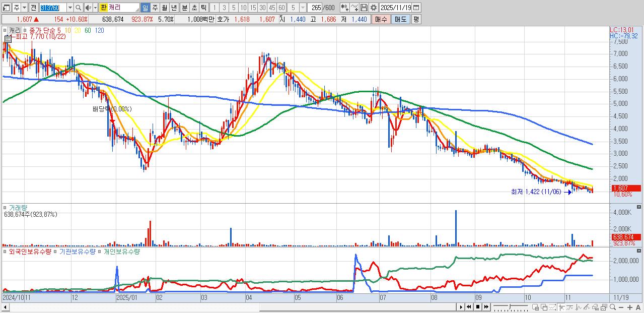644x313 pixels.
Task: Select 일 (daily) chart period
Action: coord(145,8)
